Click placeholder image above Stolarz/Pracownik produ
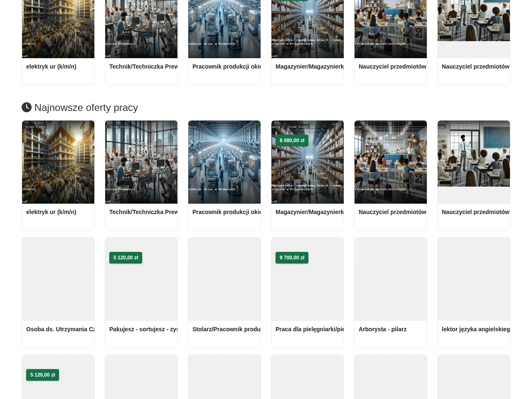Screen dimensions: 532x399 click(224, 279)
